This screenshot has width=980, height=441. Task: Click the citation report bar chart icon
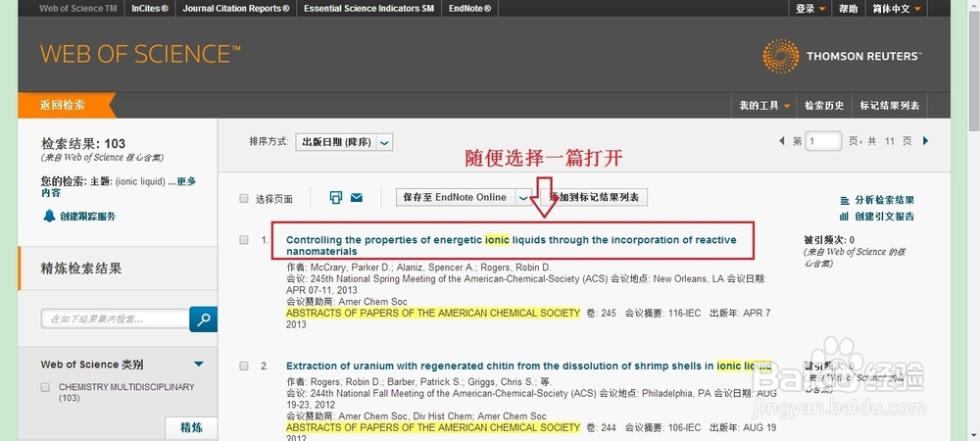(845, 217)
